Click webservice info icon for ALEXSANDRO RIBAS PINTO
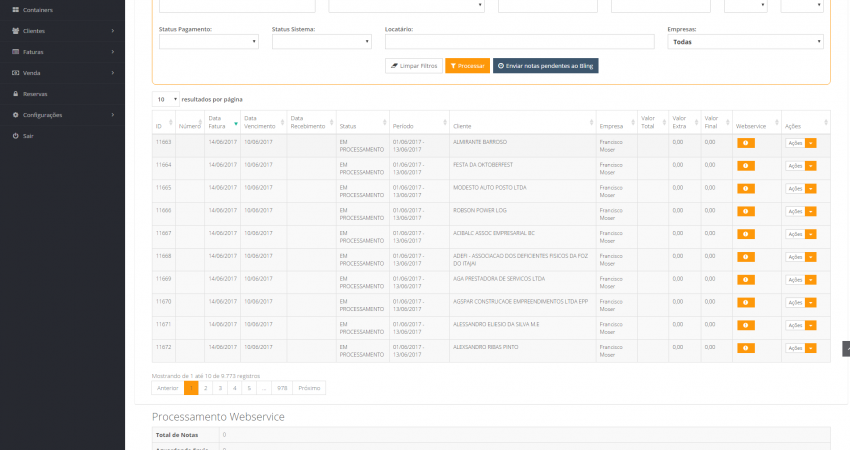Screen dimensions: 850x450 [746, 348]
